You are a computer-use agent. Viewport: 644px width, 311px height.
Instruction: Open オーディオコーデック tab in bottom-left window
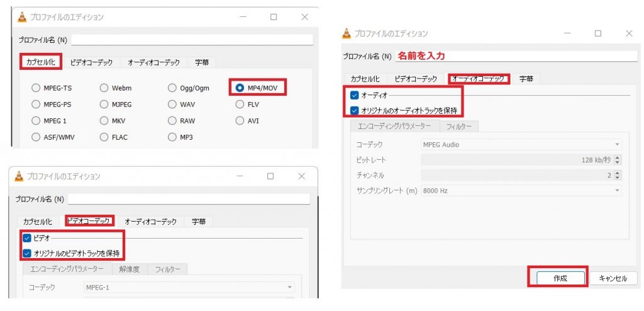[151, 222]
